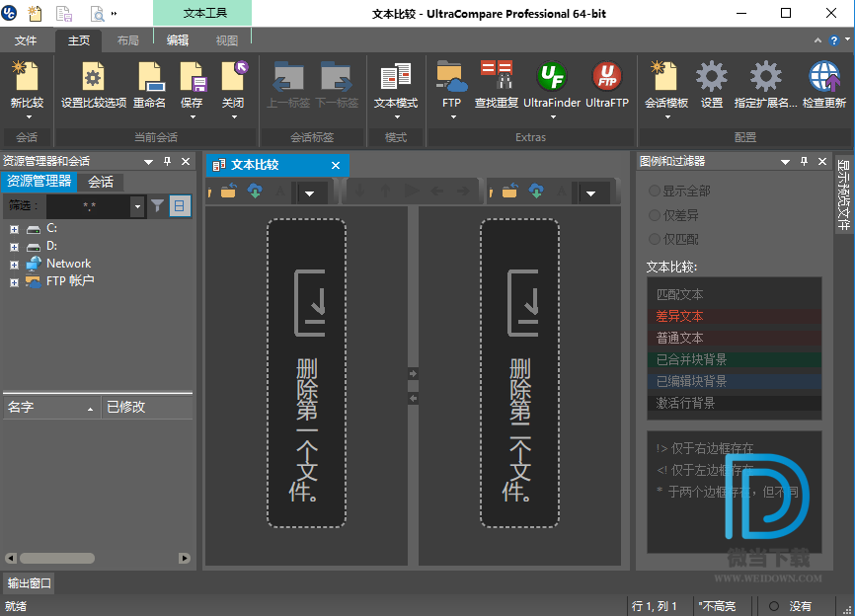Viewport: 855px width, 616px height.
Task: Open the FTP ribbon icon
Action: coord(451,76)
